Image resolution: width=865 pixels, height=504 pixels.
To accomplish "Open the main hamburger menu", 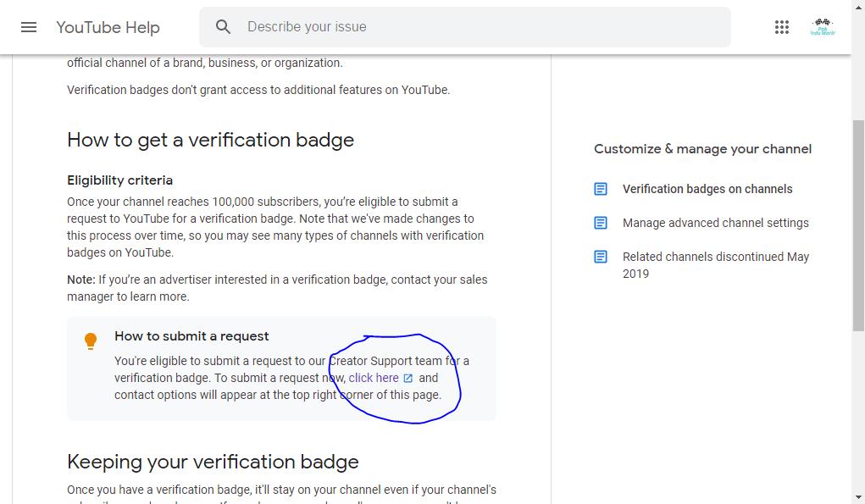I will click(x=29, y=27).
